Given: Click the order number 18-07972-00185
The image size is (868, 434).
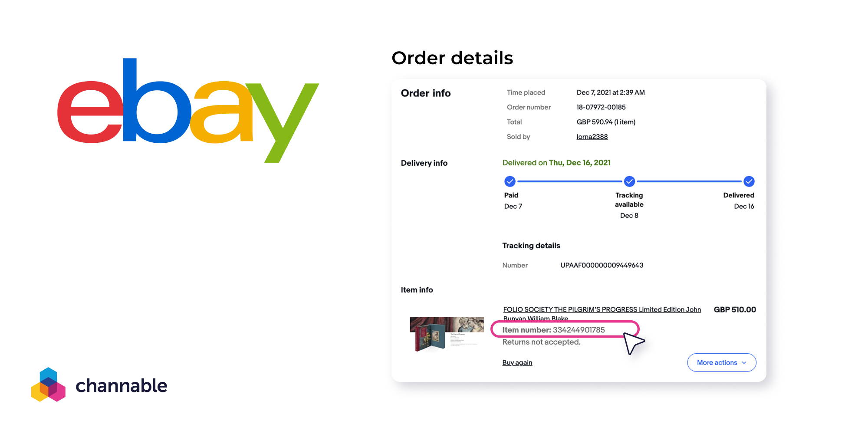Looking at the screenshot, I should pos(601,107).
